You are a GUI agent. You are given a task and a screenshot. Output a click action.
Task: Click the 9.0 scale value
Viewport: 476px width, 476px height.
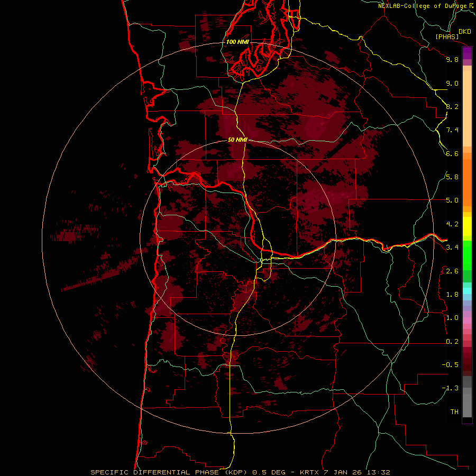452,83
